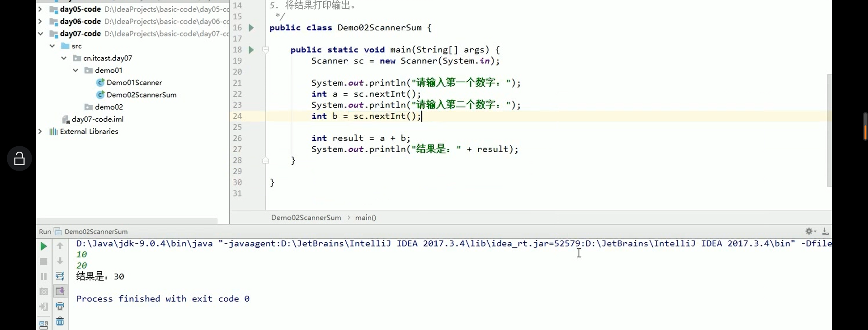Click the Pause output icon
The width and height of the screenshot is (868, 330).
(43, 276)
